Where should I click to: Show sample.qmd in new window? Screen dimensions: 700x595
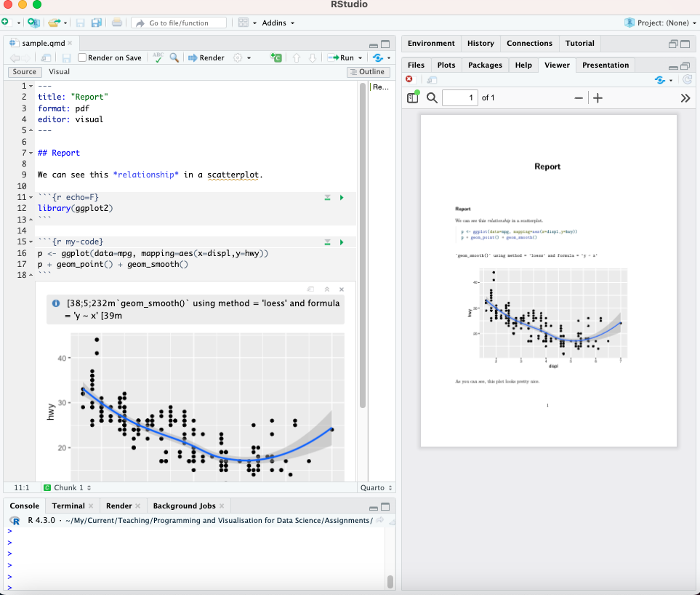point(46,57)
